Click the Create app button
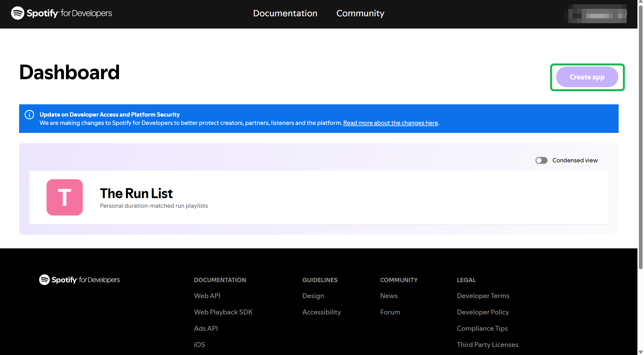 tap(587, 77)
